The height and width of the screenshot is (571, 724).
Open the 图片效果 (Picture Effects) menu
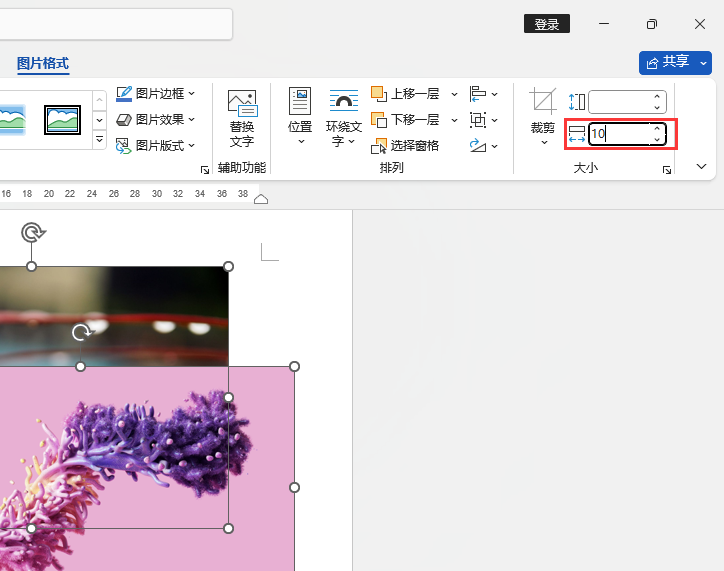(x=155, y=119)
